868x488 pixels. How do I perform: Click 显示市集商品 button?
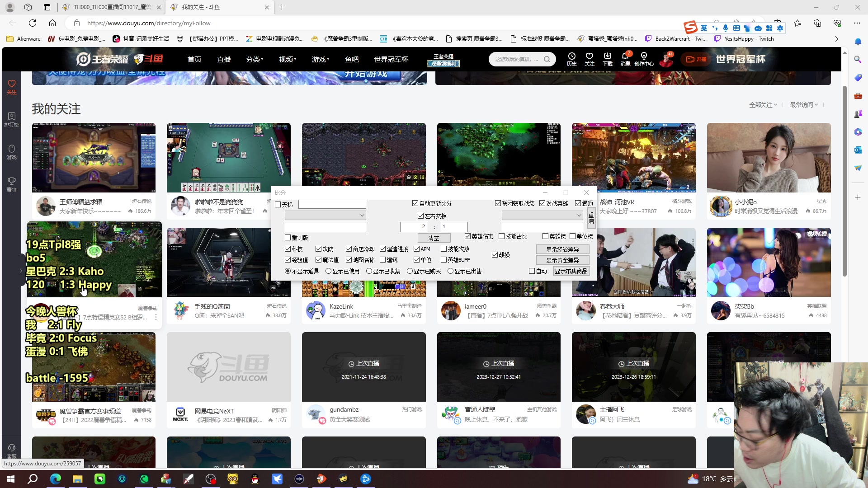click(571, 271)
